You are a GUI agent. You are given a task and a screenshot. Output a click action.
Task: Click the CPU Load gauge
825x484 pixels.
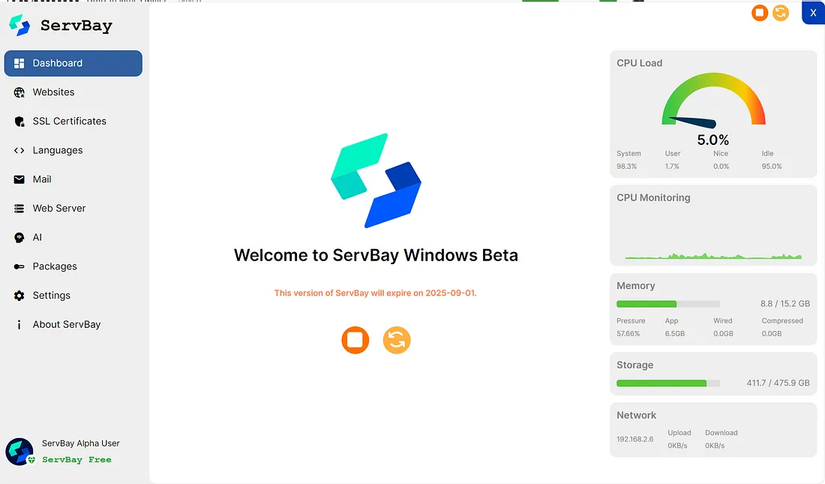[x=713, y=101]
